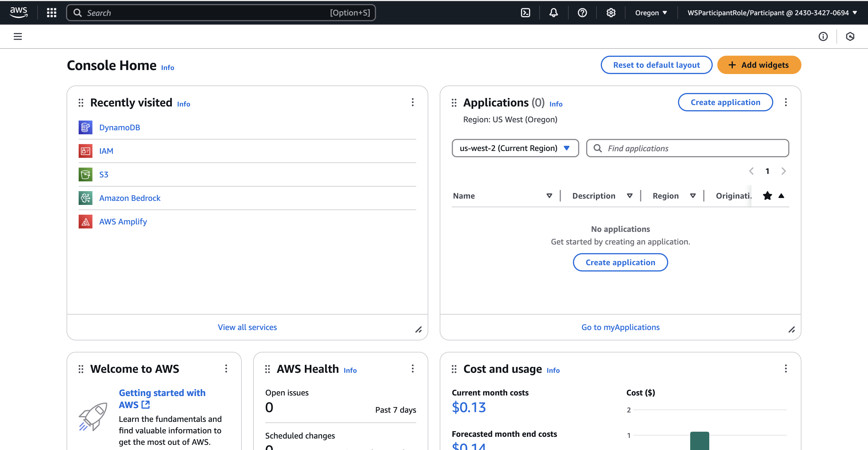Click the Find applications search field
Viewport: 868px width, 450px height.
[694, 148]
